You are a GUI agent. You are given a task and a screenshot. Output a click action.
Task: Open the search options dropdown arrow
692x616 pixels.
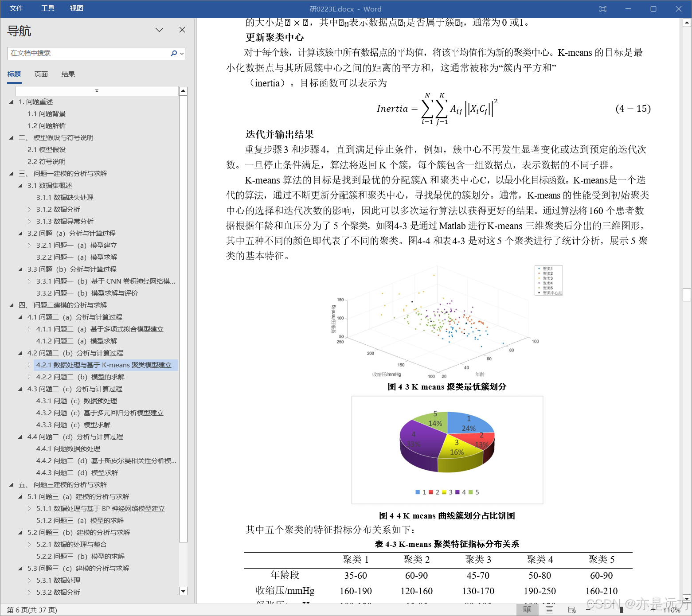[182, 54]
